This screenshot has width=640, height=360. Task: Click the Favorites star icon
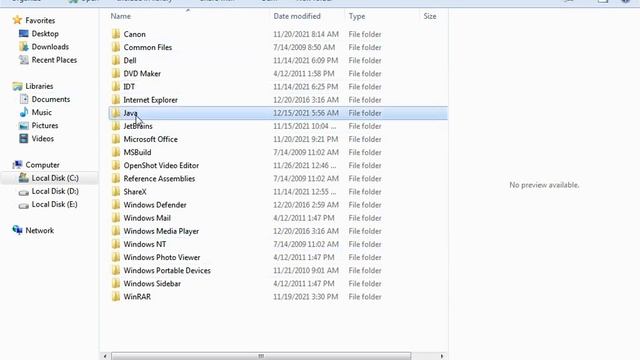[17, 20]
